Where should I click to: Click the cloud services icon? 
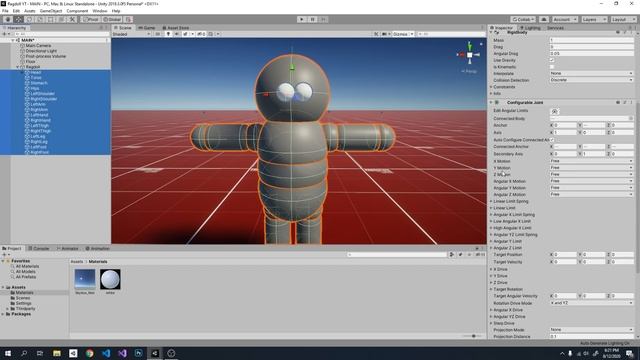tap(544, 19)
